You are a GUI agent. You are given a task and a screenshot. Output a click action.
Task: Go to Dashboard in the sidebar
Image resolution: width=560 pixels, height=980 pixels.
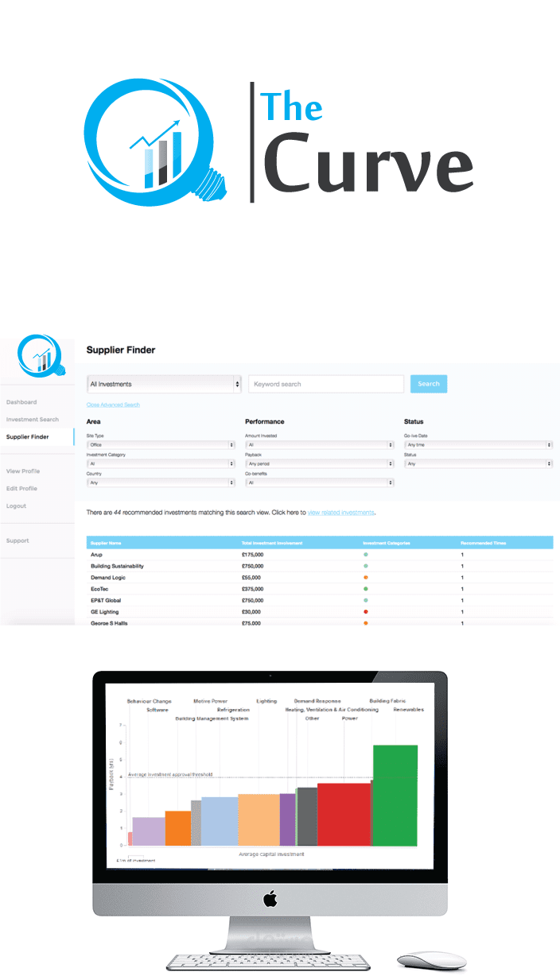coord(21,402)
